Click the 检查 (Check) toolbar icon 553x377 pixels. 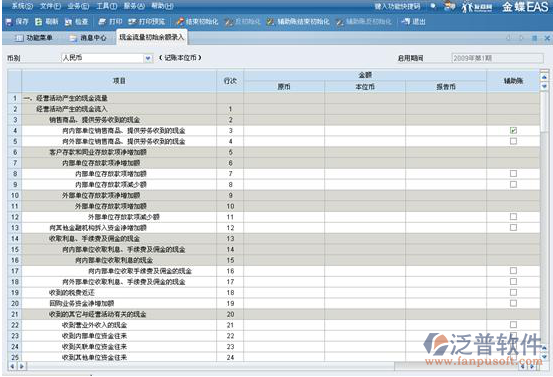coord(76,22)
